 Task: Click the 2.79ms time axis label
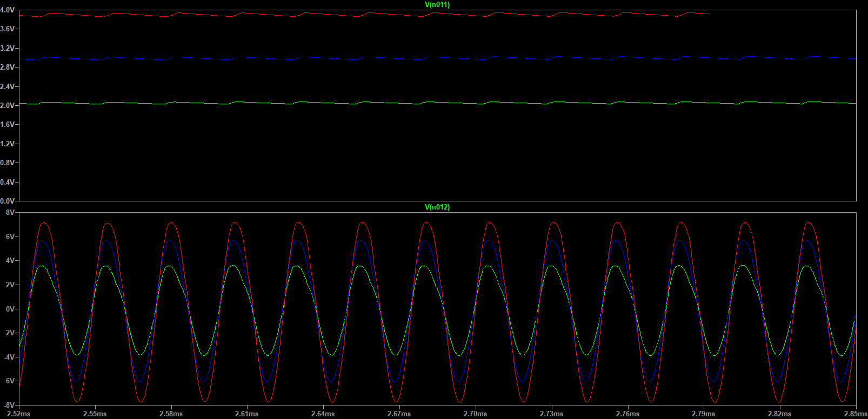(704, 414)
